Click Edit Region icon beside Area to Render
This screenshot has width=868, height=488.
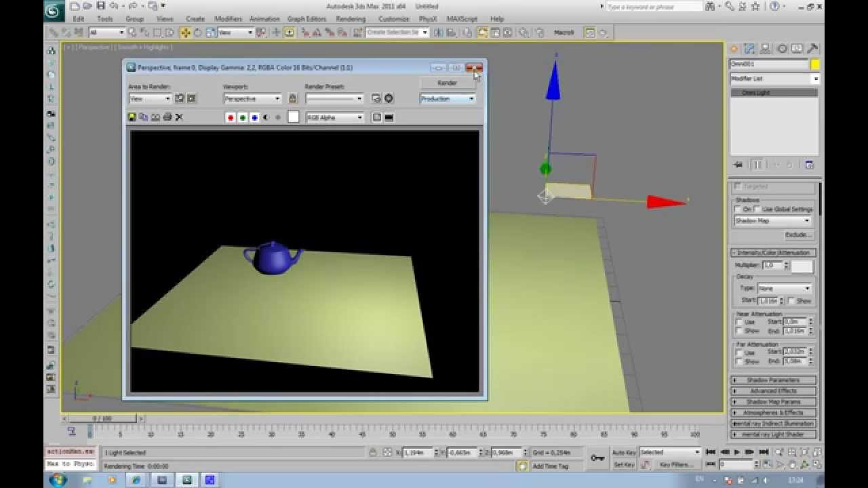[180, 98]
